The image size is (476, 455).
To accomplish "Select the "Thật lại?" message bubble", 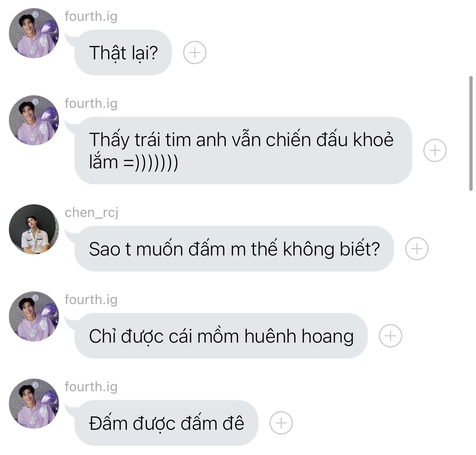I will point(123,53).
